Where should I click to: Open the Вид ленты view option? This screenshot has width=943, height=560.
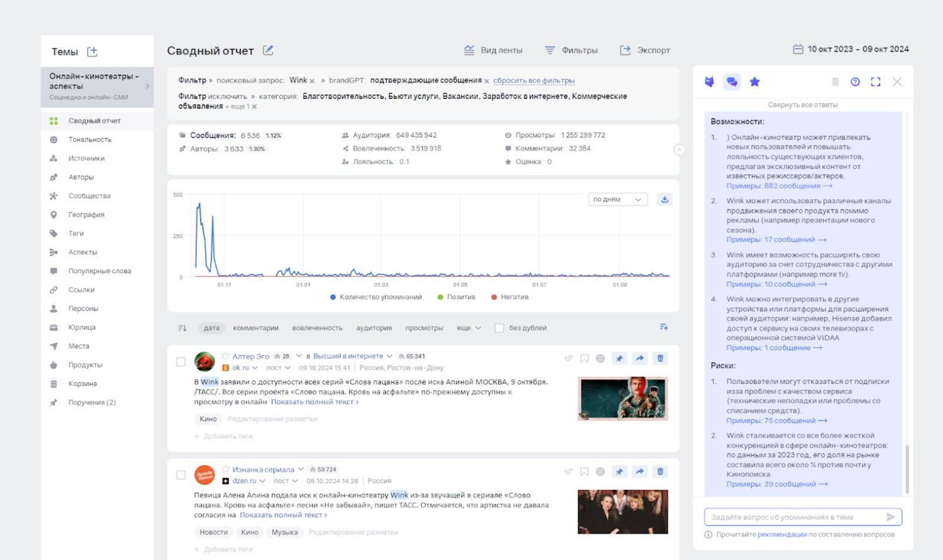pyautogui.click(x=493, y=51)
